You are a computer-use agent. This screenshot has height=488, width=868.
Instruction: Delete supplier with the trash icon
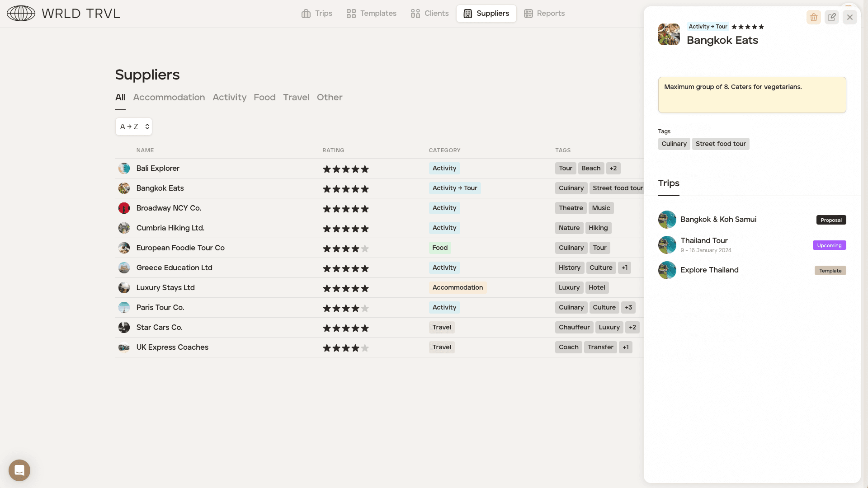(x=814, y=17)
